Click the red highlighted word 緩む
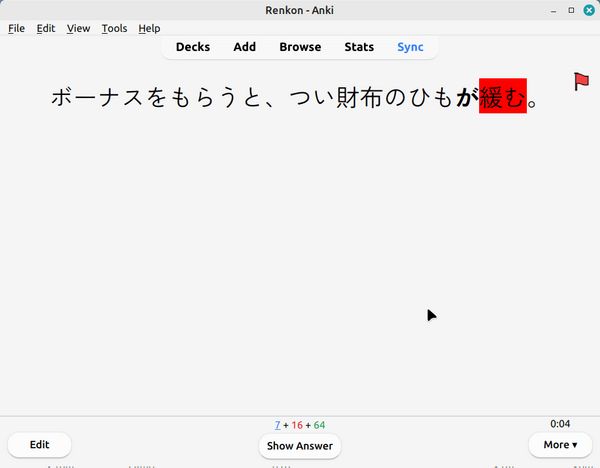Image resolution: width=600 pixels, height=468 pixels. 503,96
